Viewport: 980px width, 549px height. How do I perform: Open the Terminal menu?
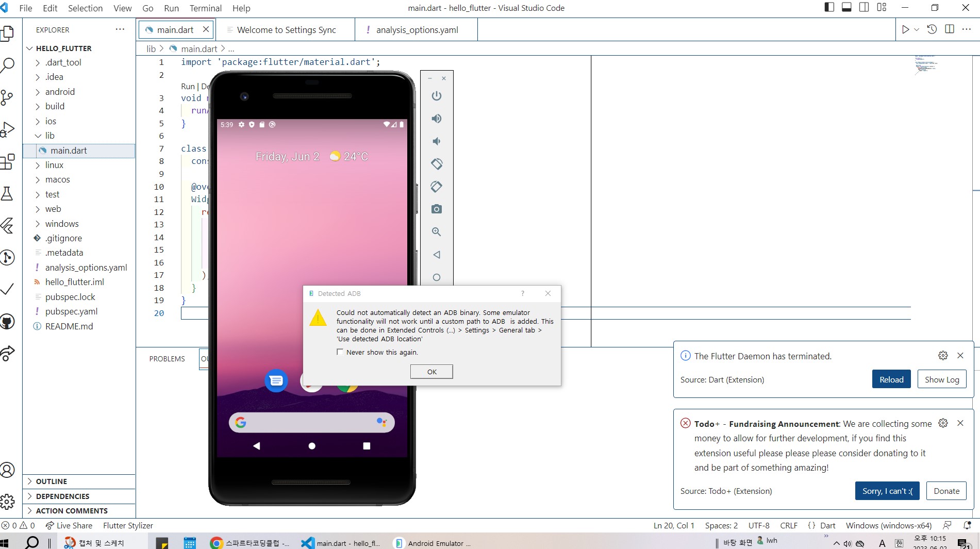point(206,8)
